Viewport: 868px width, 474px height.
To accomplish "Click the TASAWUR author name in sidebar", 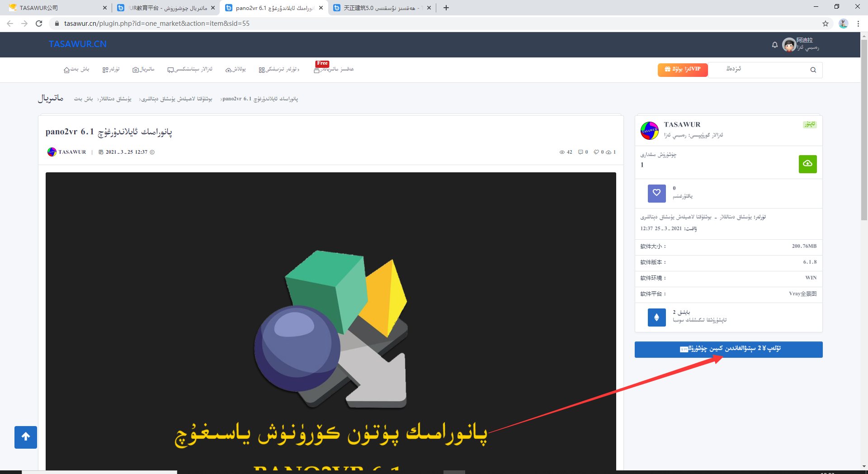I will (682, 124).
